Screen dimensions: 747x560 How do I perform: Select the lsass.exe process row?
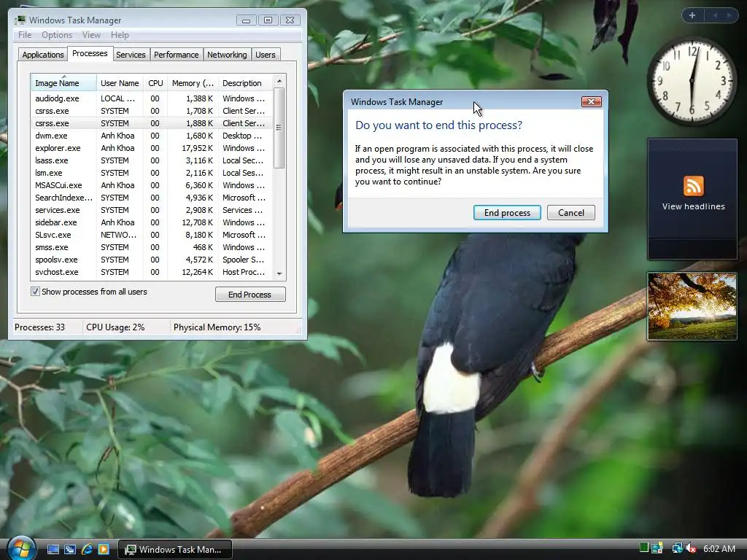pyautogui.click(x=152, y=160)
